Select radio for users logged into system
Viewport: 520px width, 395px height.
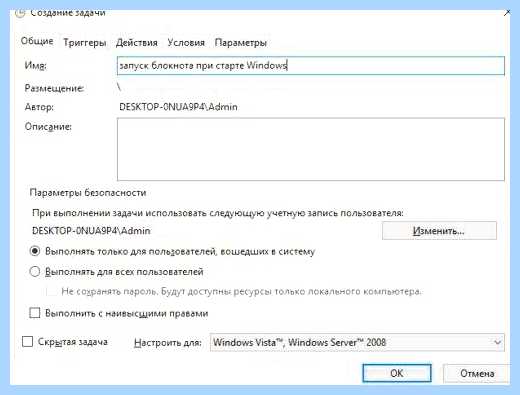click(35, 251)
